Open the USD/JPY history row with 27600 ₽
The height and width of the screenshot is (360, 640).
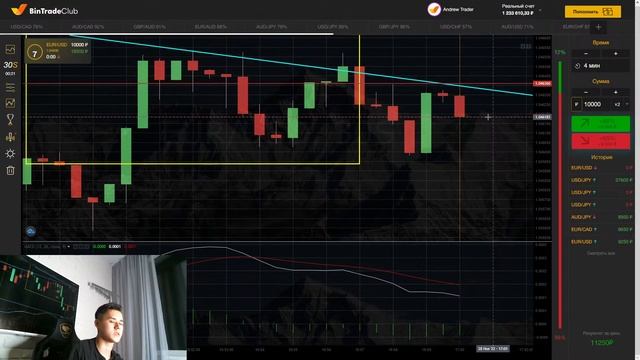pyautogui.click(x=601, y=180)
